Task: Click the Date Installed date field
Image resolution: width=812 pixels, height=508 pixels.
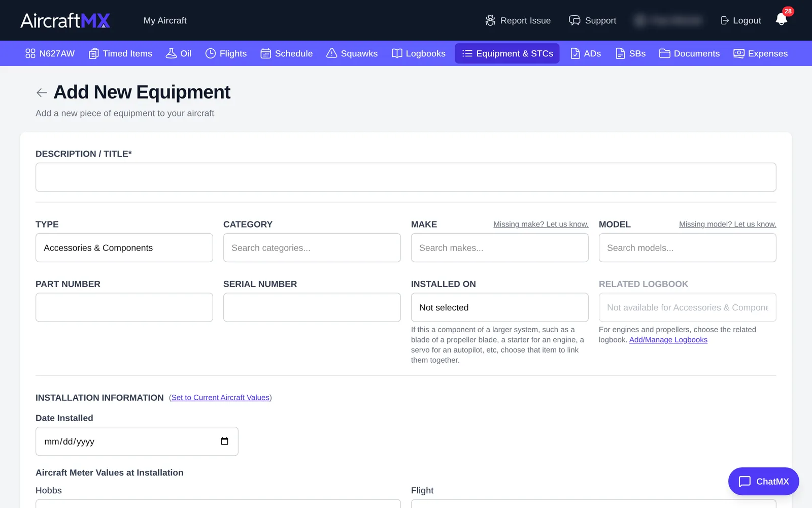Action: pyautogui.click(x=137, y=441)
